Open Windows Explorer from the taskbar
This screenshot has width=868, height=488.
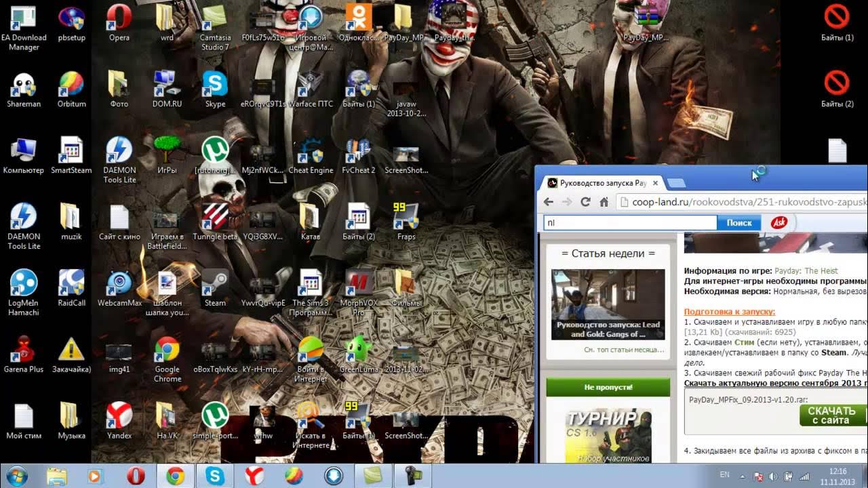click(x=56, y=476)
